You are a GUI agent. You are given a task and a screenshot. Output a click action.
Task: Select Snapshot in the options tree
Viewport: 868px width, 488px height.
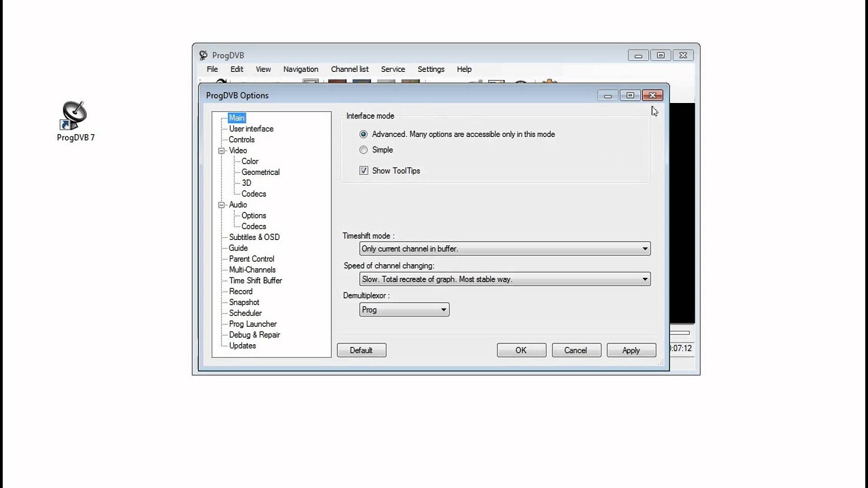244,302
